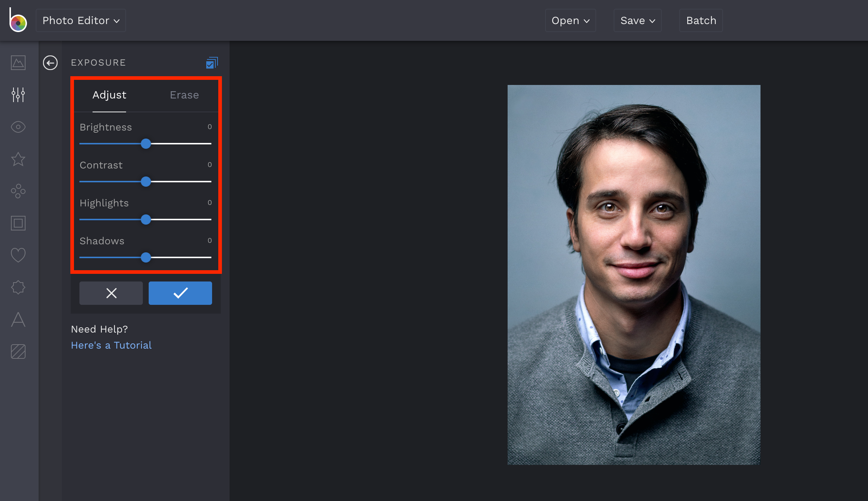
Task: Select the Touch Up eye icon
Action: point(18,127)
